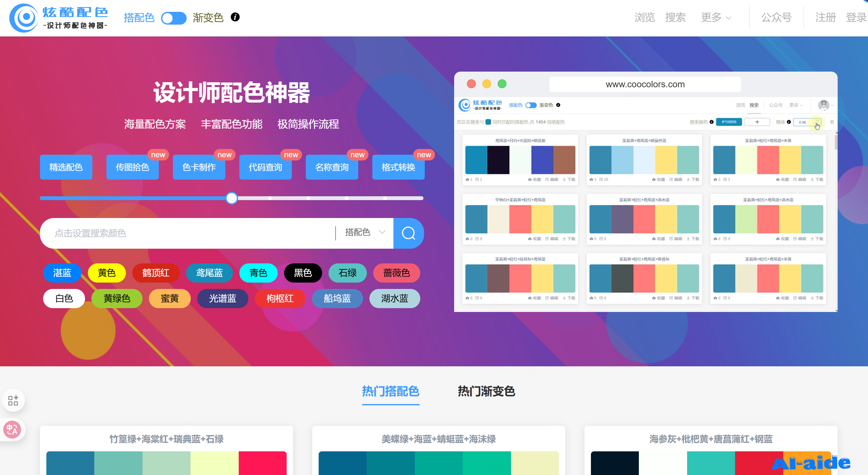Screen dimensions: 868x475
Task: Click the 格式转换 button
Action: [398, 167]
